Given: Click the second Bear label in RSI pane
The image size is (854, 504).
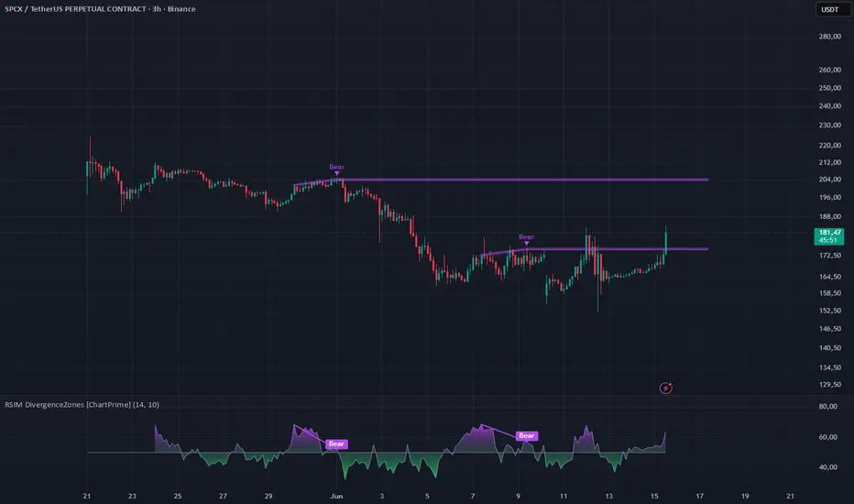Looking at the screenshot, I should click(x=526, y=435).
